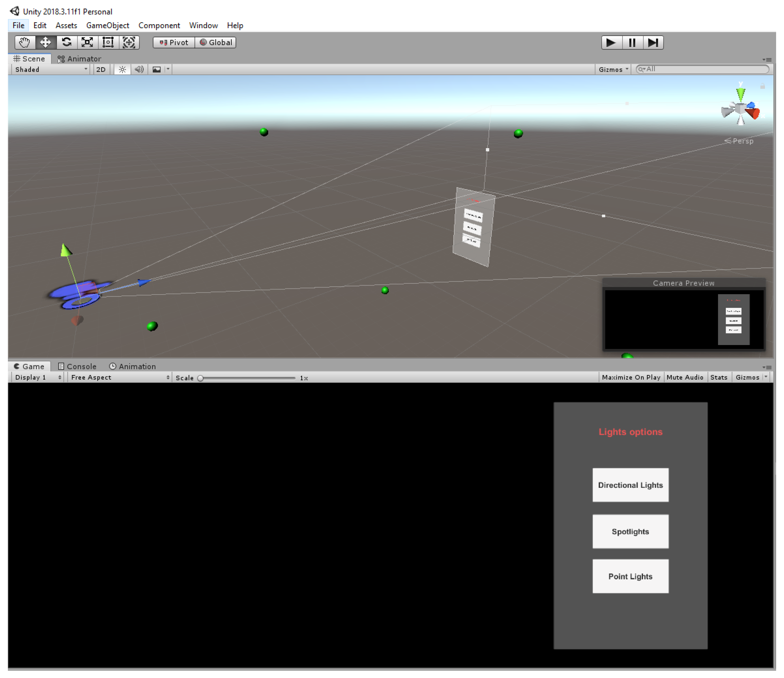
Task: Switch to the Console tab
Action: [x=77, y=366]
